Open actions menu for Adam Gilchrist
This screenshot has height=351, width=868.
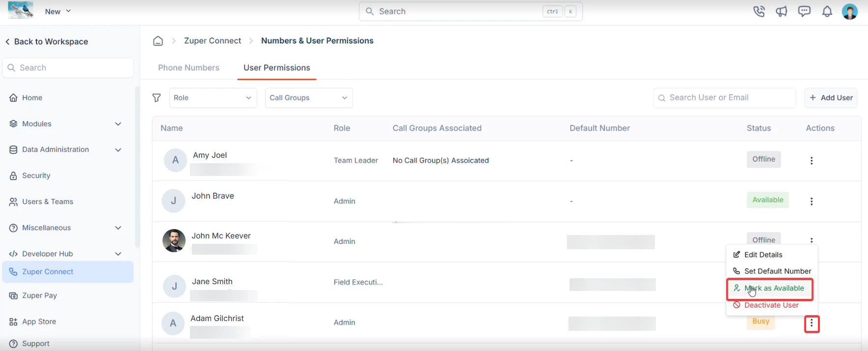[x=812, y=323]
